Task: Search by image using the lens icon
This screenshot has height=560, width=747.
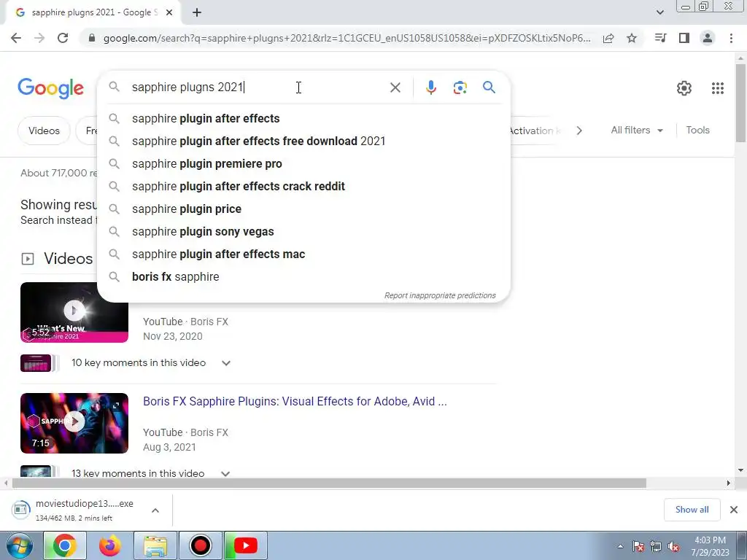Action: (x=460, y=87)
